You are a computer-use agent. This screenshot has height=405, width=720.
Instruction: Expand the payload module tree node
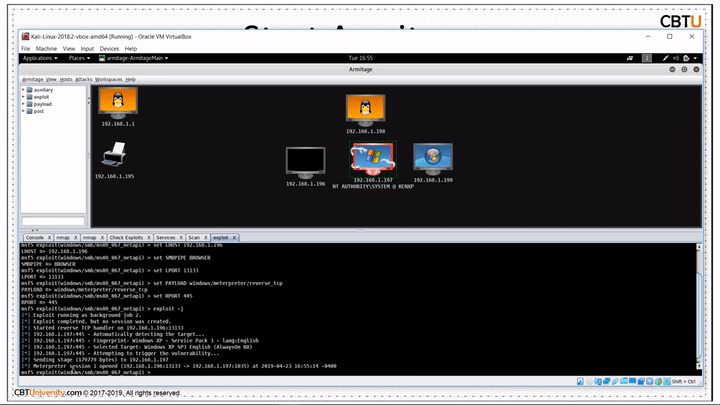pos(23,104)
